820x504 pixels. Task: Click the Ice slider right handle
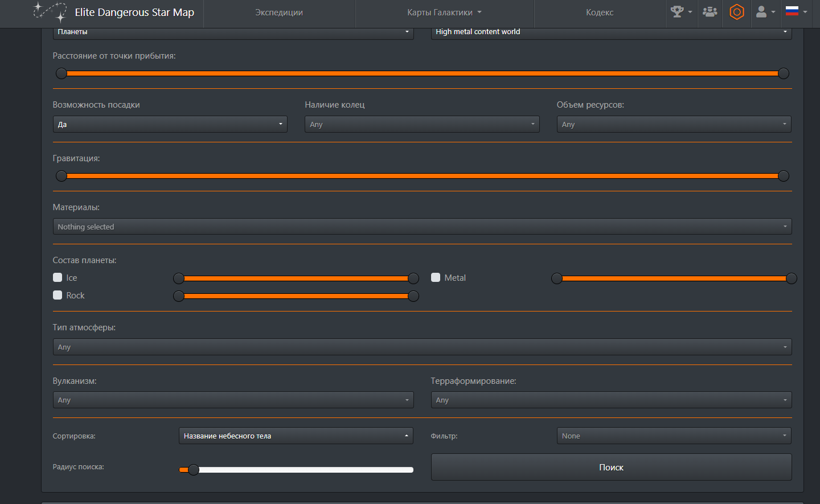click(413, 278)
